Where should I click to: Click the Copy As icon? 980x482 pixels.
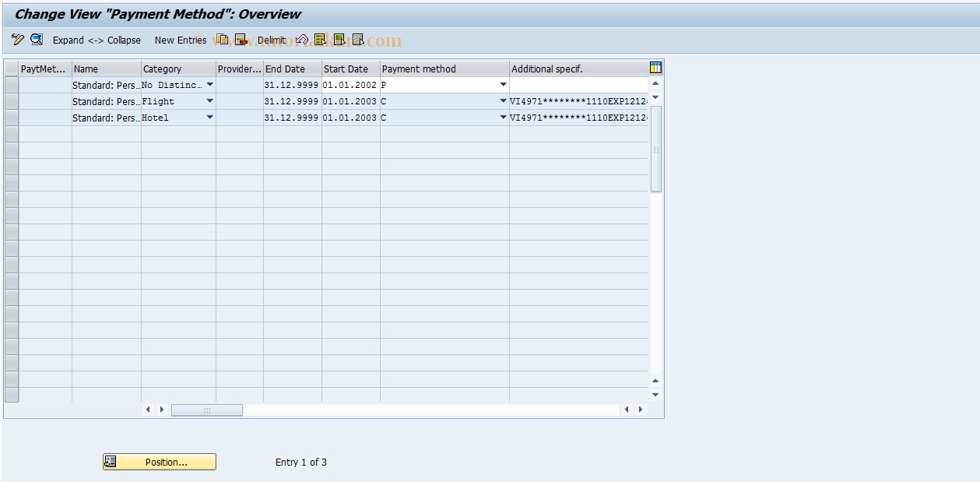tap(223, 39)
